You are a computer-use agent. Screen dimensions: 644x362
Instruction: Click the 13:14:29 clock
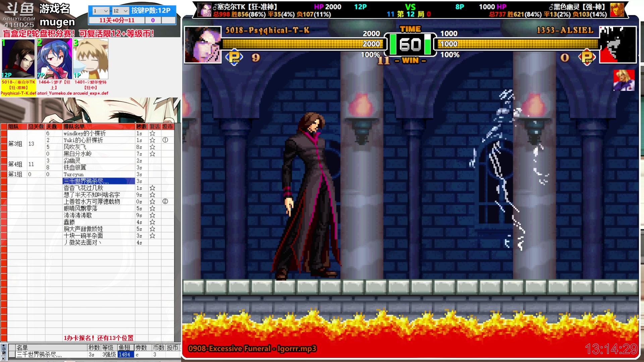click(x=611, y=349)
